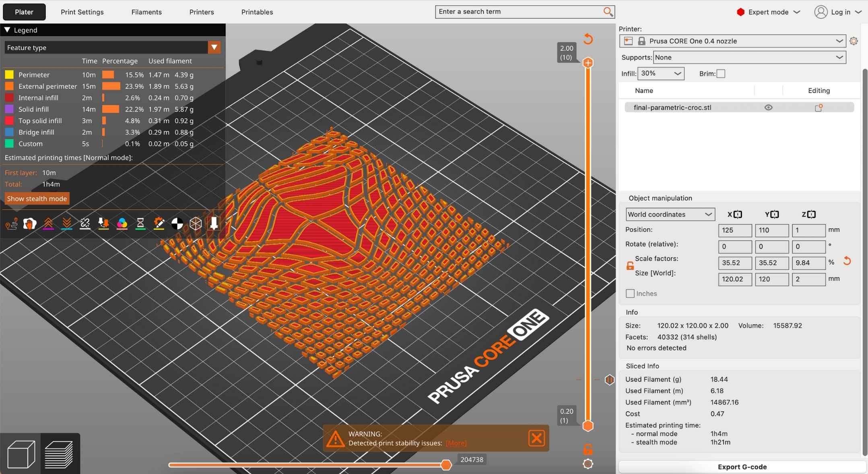The width and height of the screenshot is (868, 474).
Task: Toggle center of gravity icon
Action: [177, 224]
